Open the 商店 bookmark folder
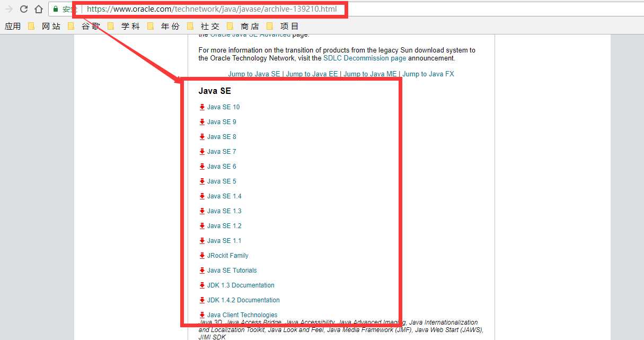 (x=243, y=26)
